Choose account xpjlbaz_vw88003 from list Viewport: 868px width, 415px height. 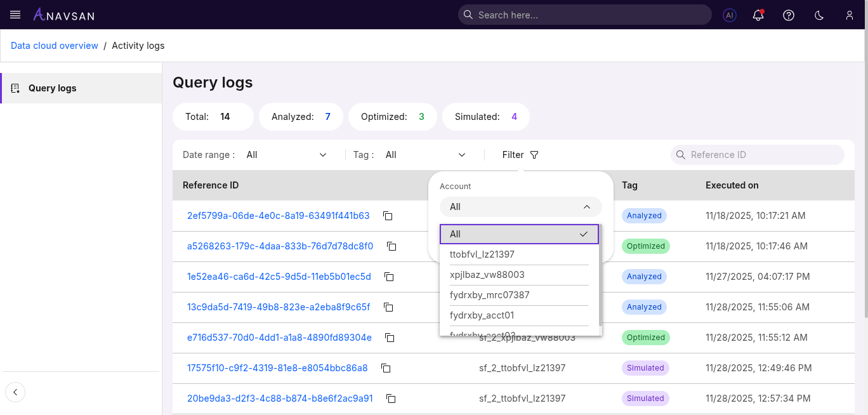[x=487, y=275]
